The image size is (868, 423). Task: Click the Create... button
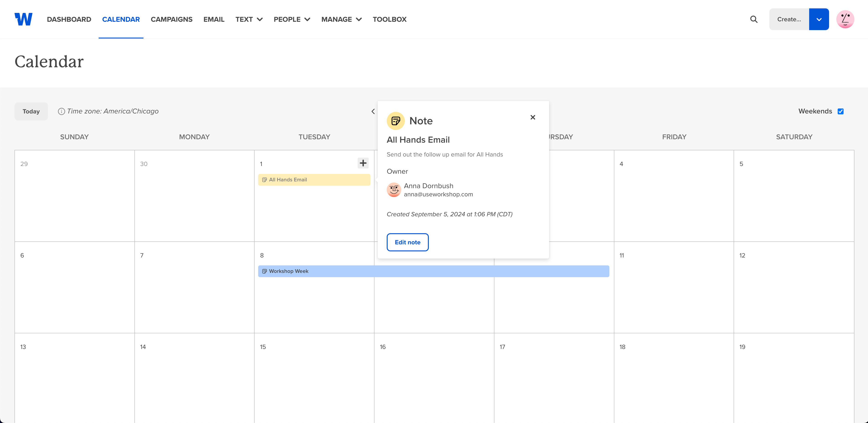pyautogui.click(x=789, y=19)
